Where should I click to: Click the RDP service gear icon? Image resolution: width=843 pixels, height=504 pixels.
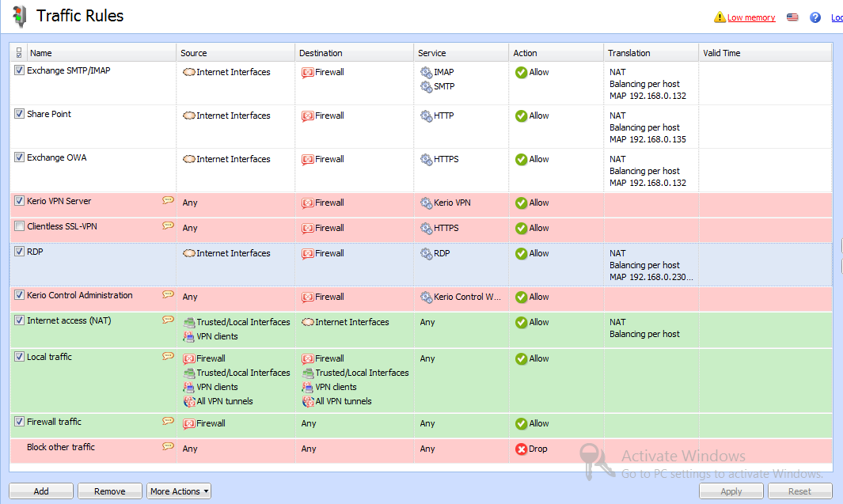click(427, 253)
